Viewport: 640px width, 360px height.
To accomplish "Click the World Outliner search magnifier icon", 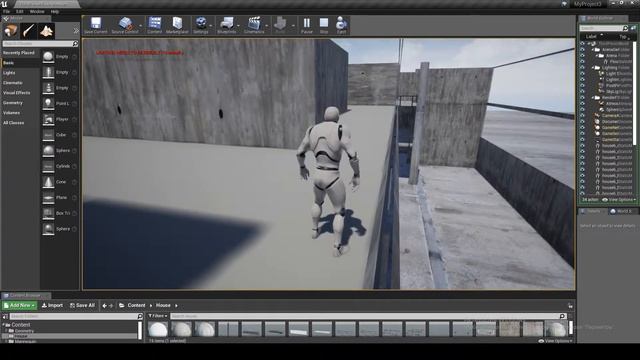I will click(x=625, y=28).
